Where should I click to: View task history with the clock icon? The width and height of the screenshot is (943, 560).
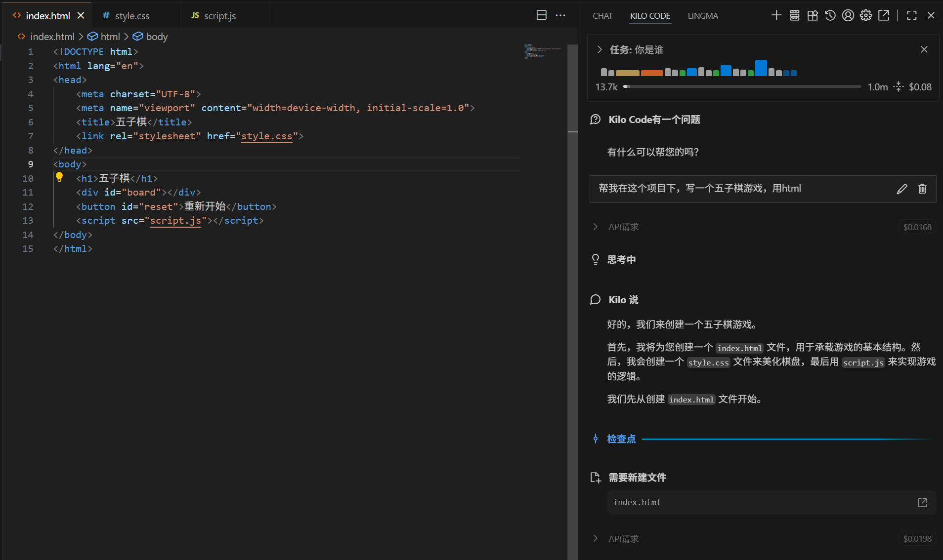pyautogui.click(x=830, y=15)
